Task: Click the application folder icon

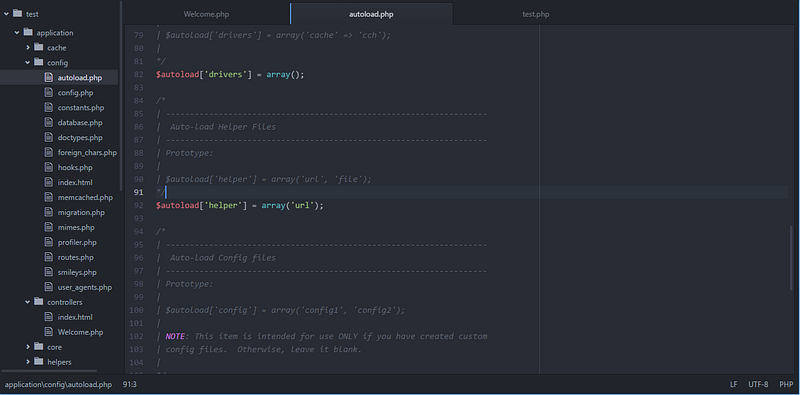Action: coord(28,32)
